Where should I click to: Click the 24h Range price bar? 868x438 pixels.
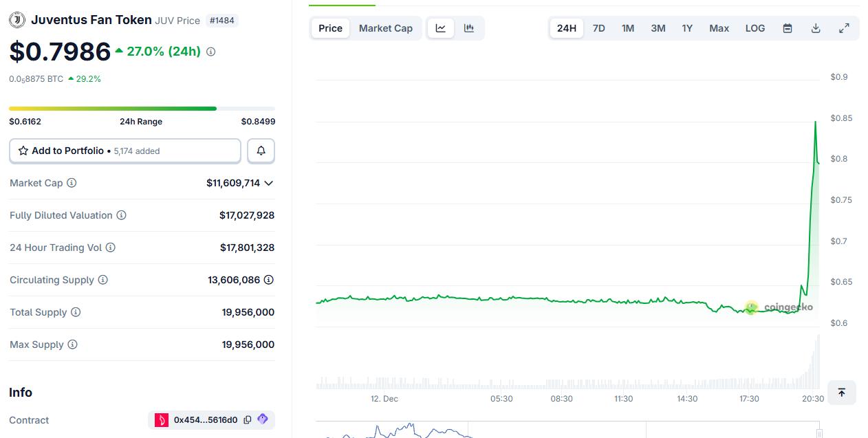142,109
